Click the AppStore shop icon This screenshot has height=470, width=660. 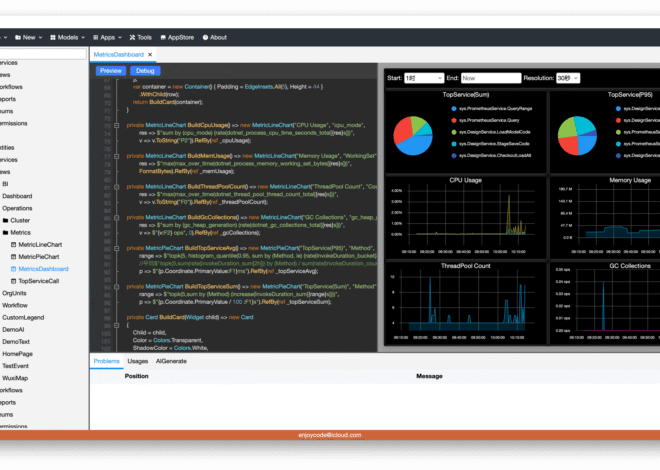click(163, 37)
